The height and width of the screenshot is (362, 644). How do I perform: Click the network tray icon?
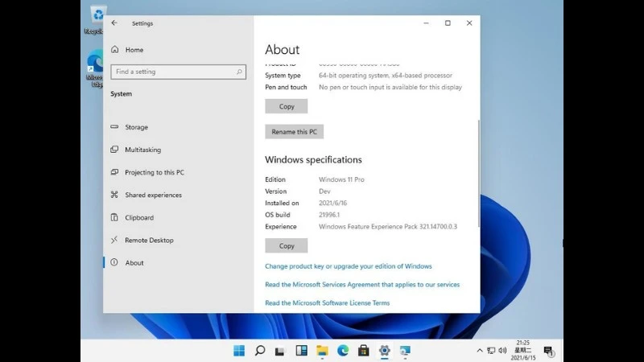[x=491, y=351]
